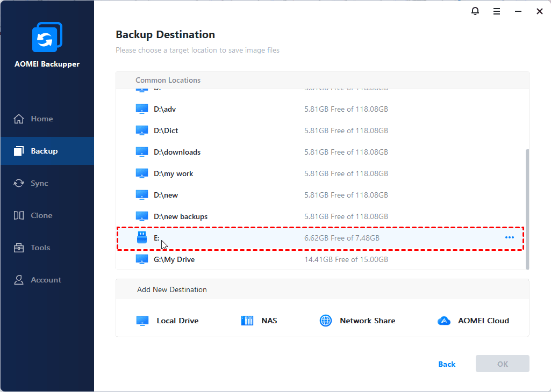Open the Sync tab in sidebar
This screenshot has height=392, width=551.
point(39,183)
